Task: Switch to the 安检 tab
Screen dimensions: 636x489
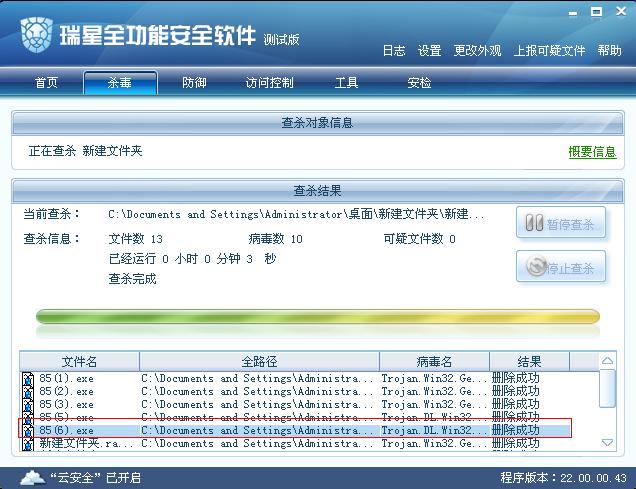Action: (x=419, y=83)
